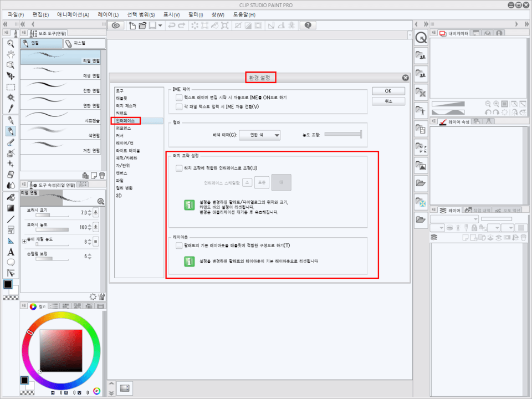Click the Save icon in command bar
This screenshot has height=399, width=532.
[153, 25]
